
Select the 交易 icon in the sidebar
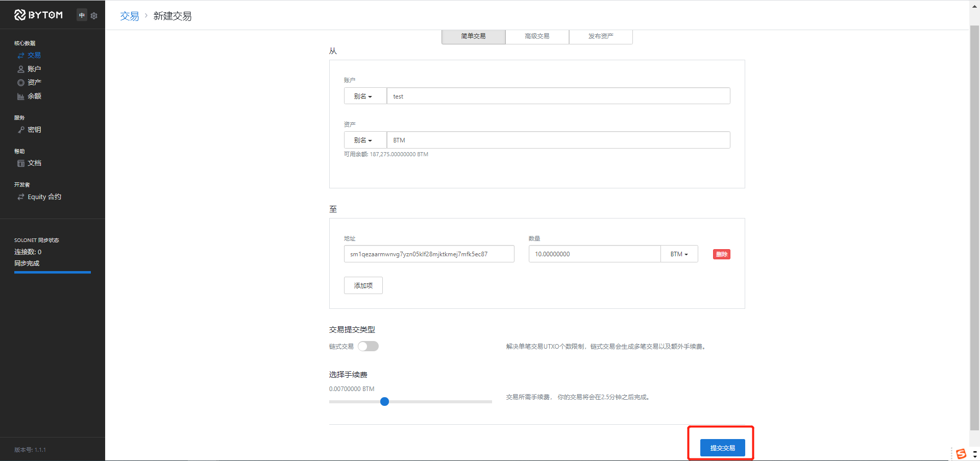coord(20,55)
